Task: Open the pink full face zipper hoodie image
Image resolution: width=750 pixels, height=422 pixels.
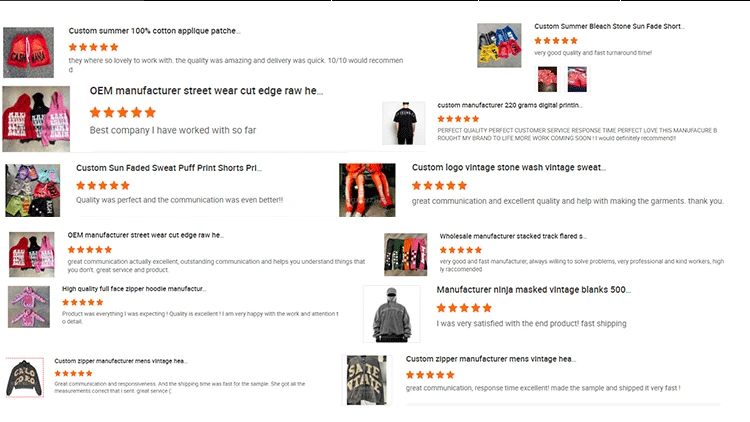Action: (29, 307)
